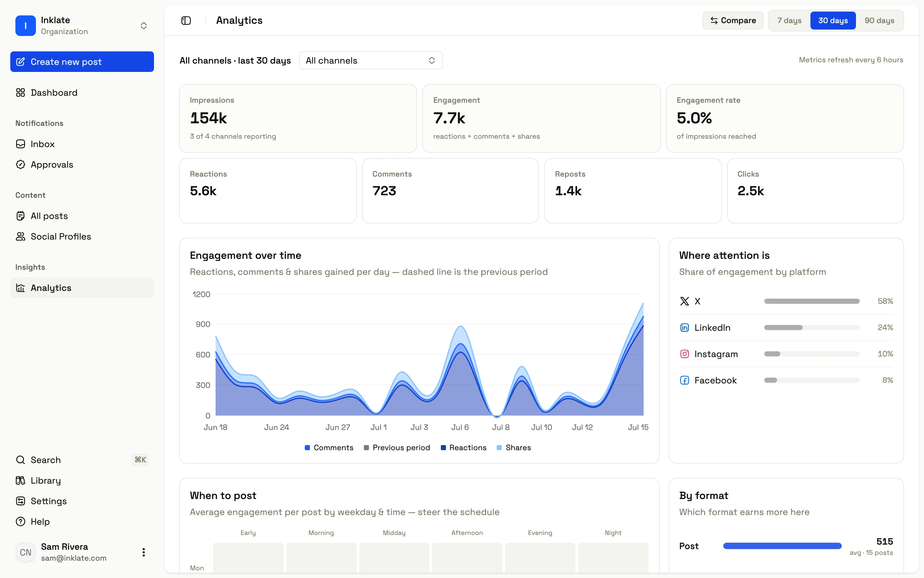Toggle Shares series in chart legend
The image size is (924, 578).
coord(514,448)
